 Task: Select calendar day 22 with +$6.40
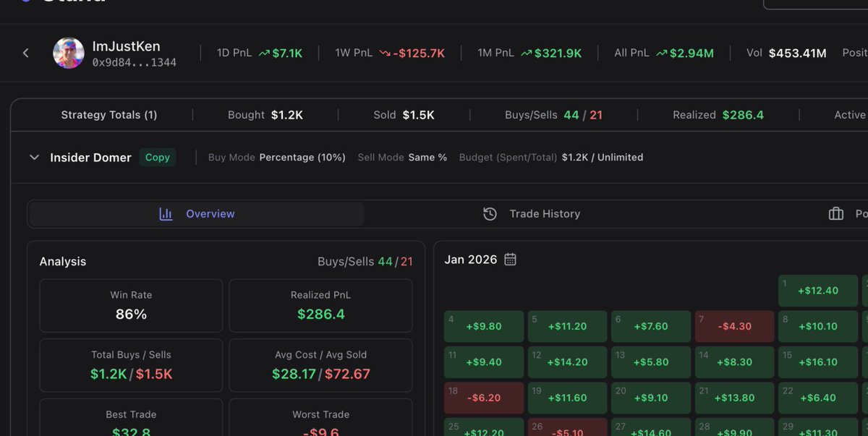coord(818,398)
